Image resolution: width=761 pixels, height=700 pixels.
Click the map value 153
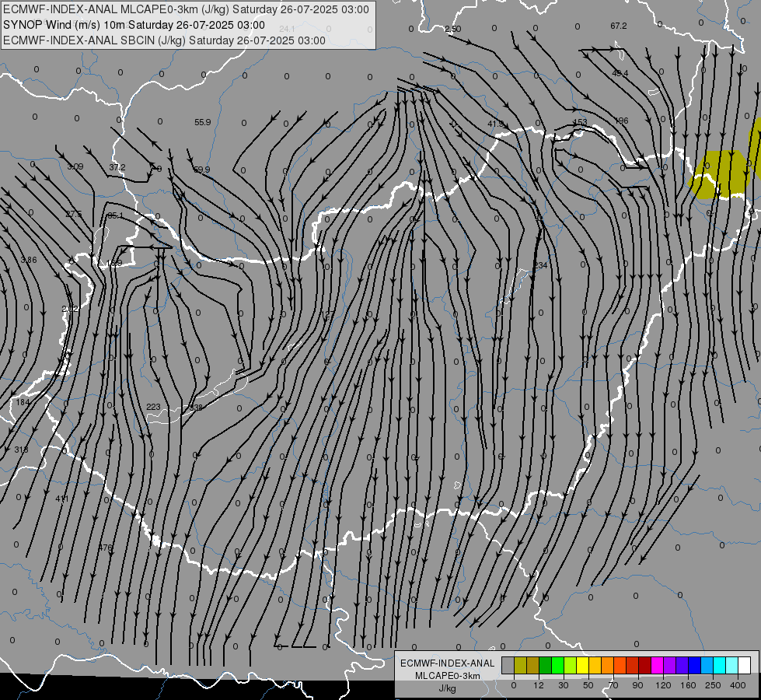tap(580, 122)
